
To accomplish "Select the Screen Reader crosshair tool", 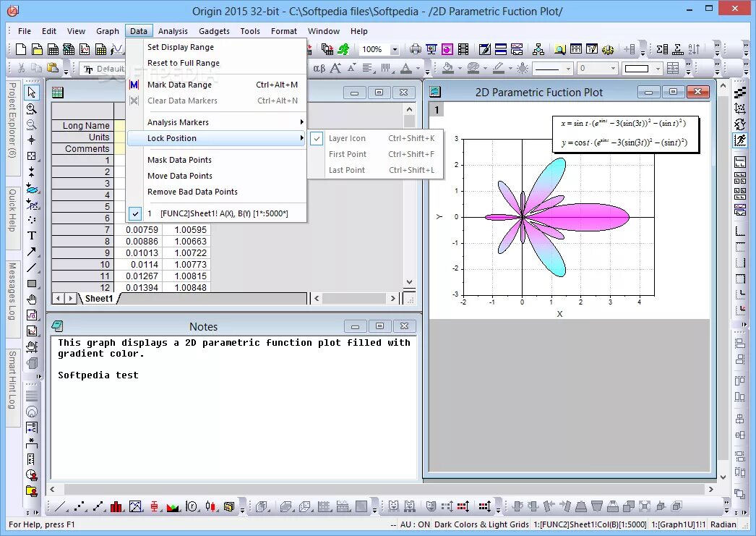I will tap(31, 140).
